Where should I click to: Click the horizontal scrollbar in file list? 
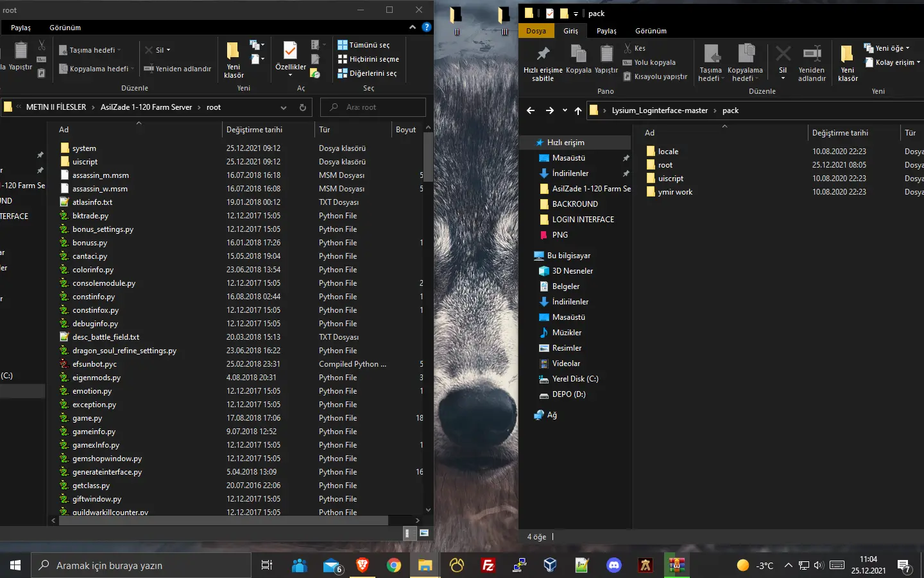pyautogui.click(x=223, y=520)
